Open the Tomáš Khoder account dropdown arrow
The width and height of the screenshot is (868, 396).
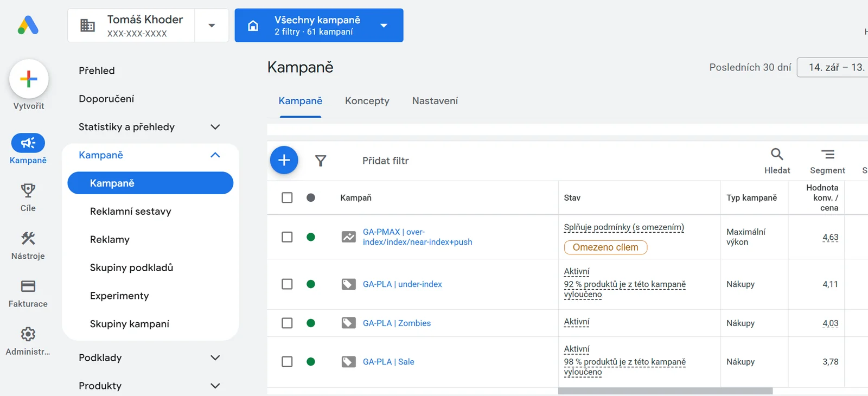pos(212,25)
